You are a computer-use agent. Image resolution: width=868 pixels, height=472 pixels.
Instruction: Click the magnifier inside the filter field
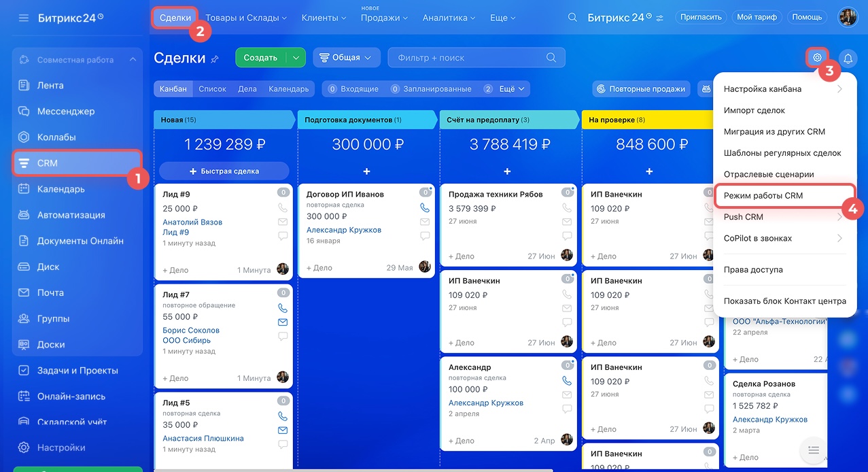pyautogui.click(x=552, y=58)
